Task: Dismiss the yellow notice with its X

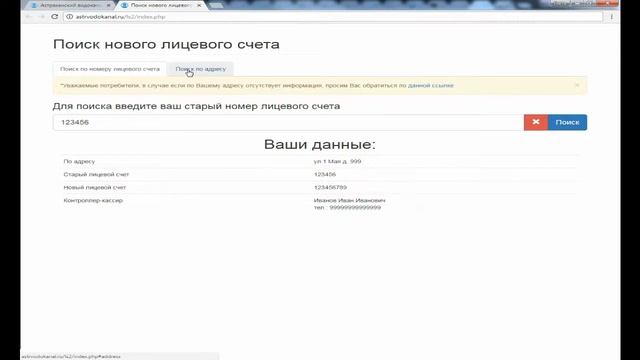Action: click(577, 85)
